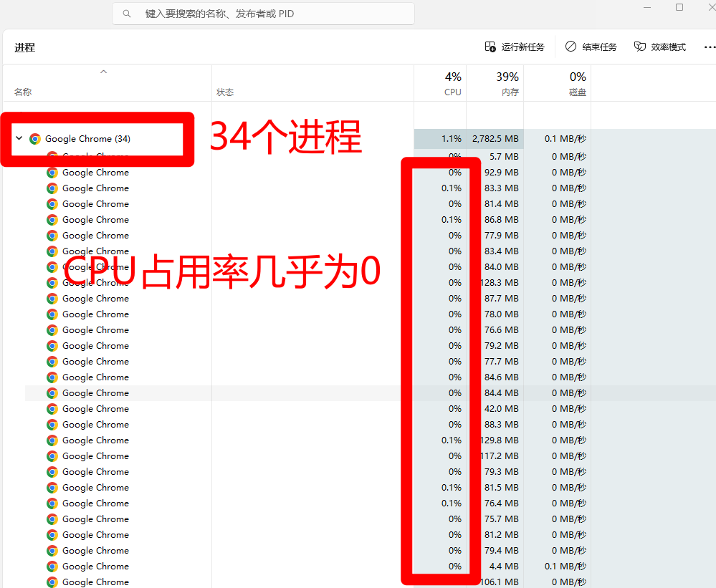The width and height of the screenshot is (716, 588).
Task: Click the 运行新任务 icon
Action: pyautogui.click(x=490, y=47)
